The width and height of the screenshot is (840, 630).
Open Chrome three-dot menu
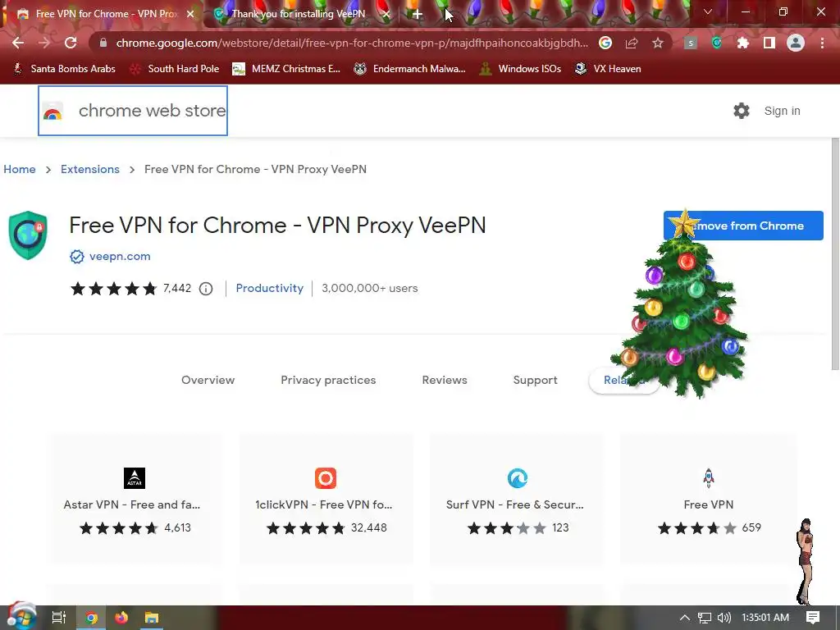coord(822,43)
